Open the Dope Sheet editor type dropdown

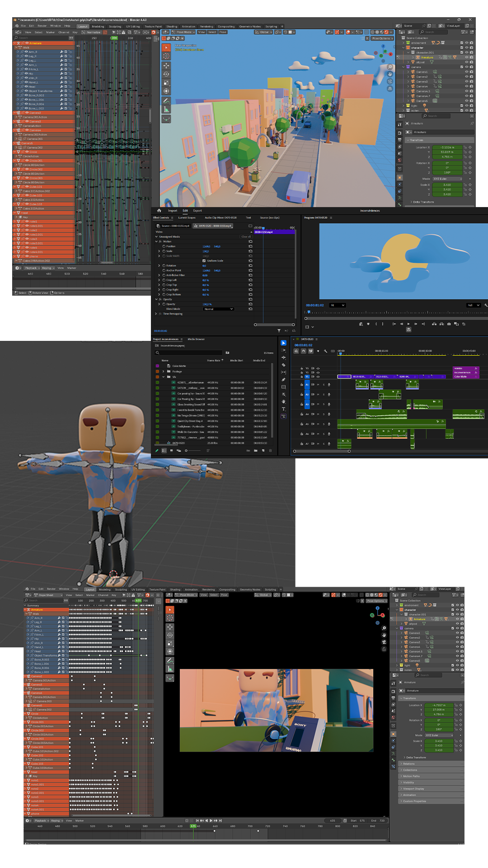[x=48, y=595]
